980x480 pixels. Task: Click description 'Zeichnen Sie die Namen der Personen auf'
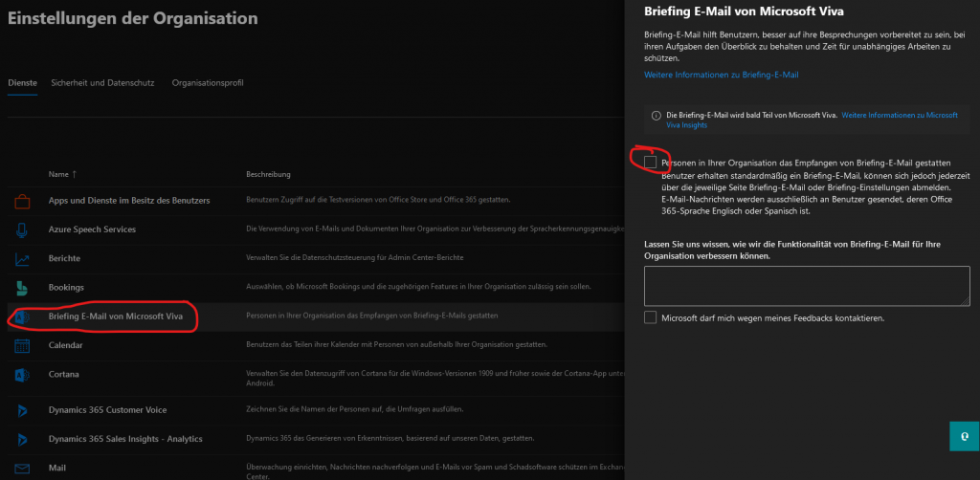tap(355, 409)
